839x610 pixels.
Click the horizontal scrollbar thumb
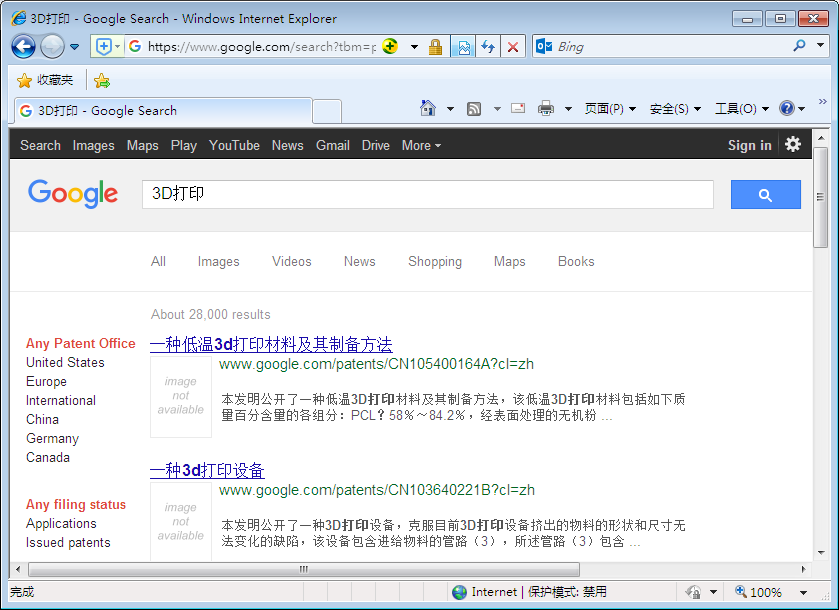point(304,569)
